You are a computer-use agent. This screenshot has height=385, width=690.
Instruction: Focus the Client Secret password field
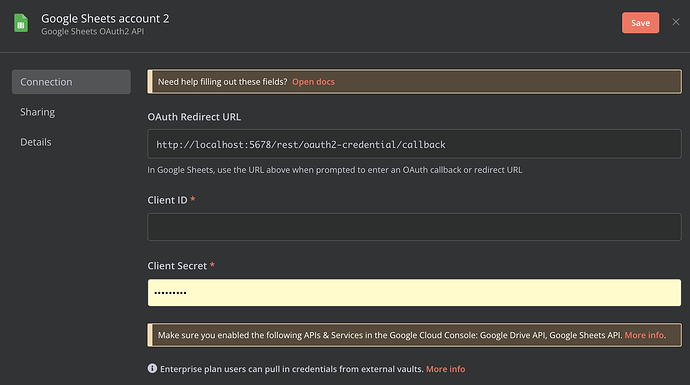click(x=414, y=293)
